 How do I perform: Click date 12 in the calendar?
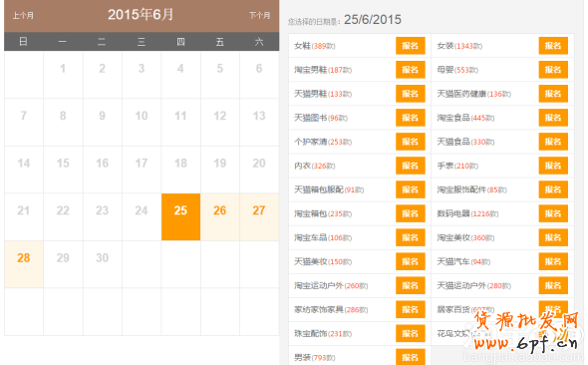click(219, 123)
